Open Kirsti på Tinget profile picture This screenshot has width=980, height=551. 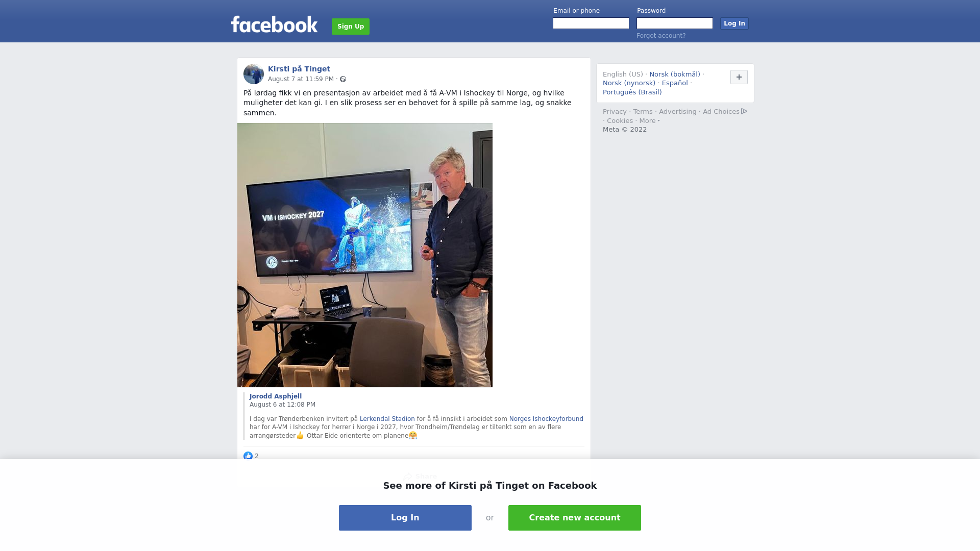(x=254, y=74)
